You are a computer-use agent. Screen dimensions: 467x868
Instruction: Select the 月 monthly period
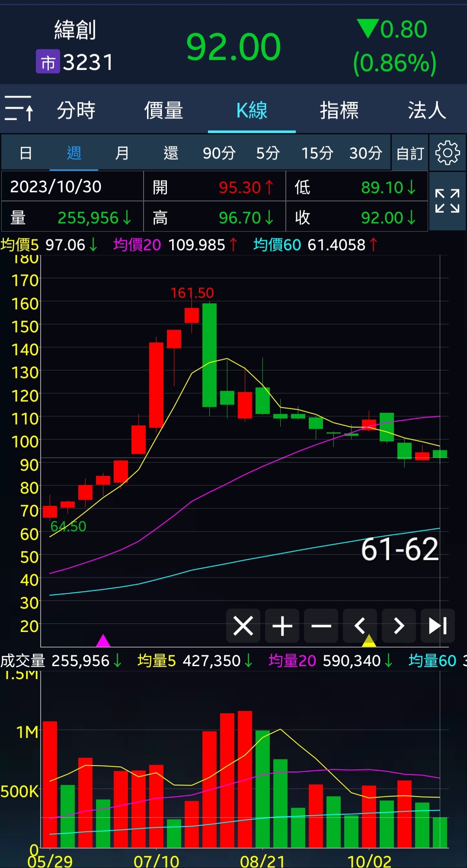tap(122, 153)
